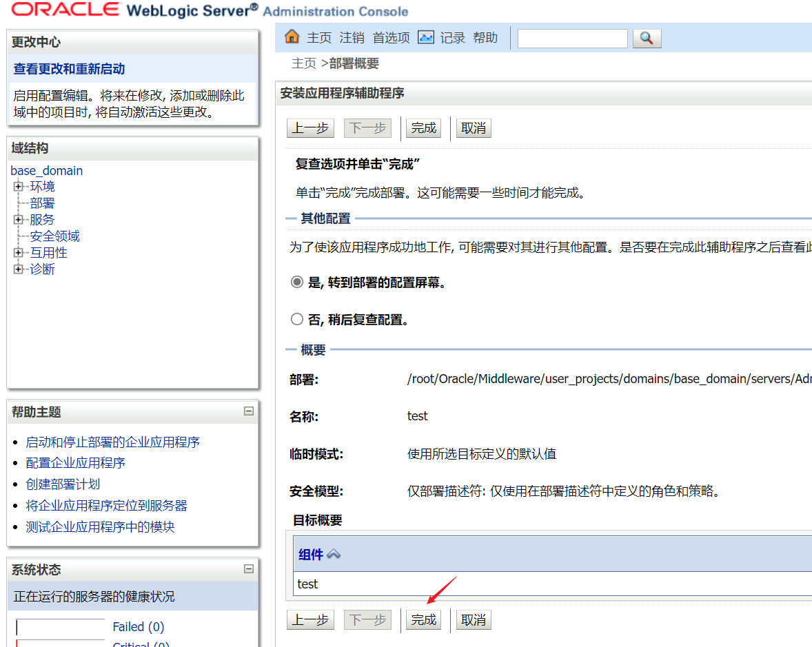Click the 部署概要 breadcrumb text
The height and width of the screenshot is (647, 812).
coord(354,63)
